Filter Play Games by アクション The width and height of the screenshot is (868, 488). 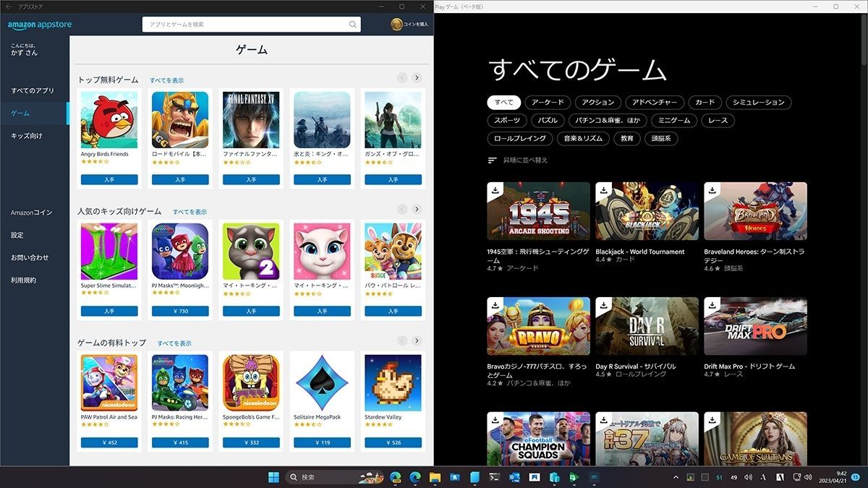[597, 103]
